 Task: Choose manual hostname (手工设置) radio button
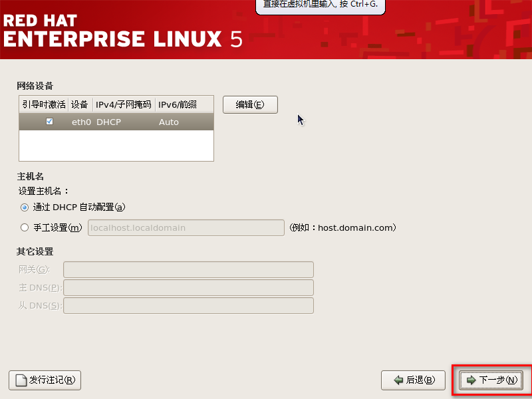point(25,227)
